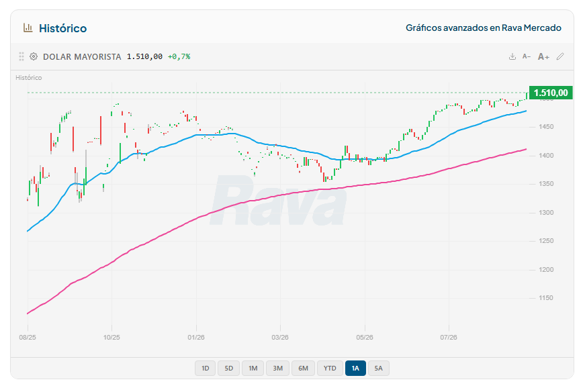Click the 1.510,00 quote value in header
Viewport: 583px width, 392px height.
144,56
